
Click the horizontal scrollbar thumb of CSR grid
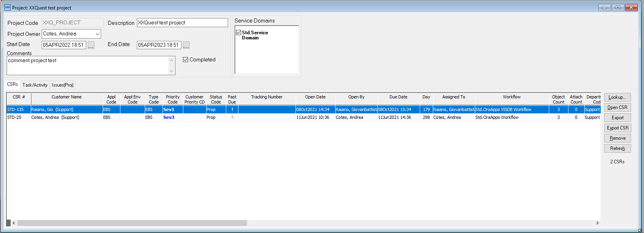click(x=132, y=223)
